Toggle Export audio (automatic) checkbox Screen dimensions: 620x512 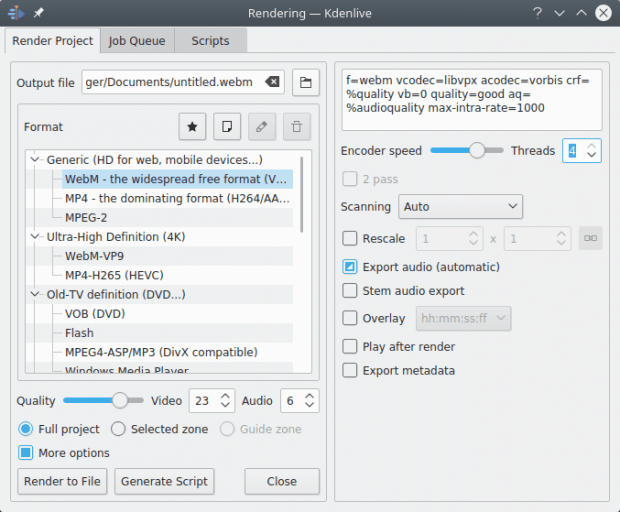pos(350,267)
